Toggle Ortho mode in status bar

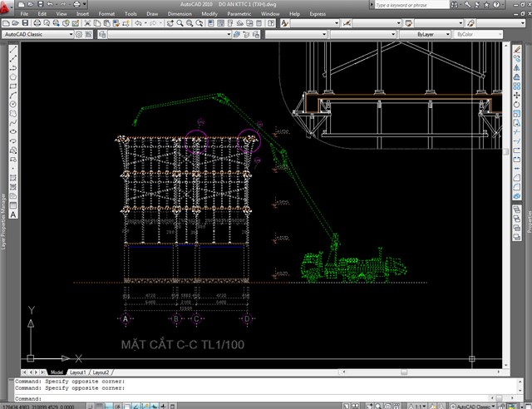pos(108,406)
